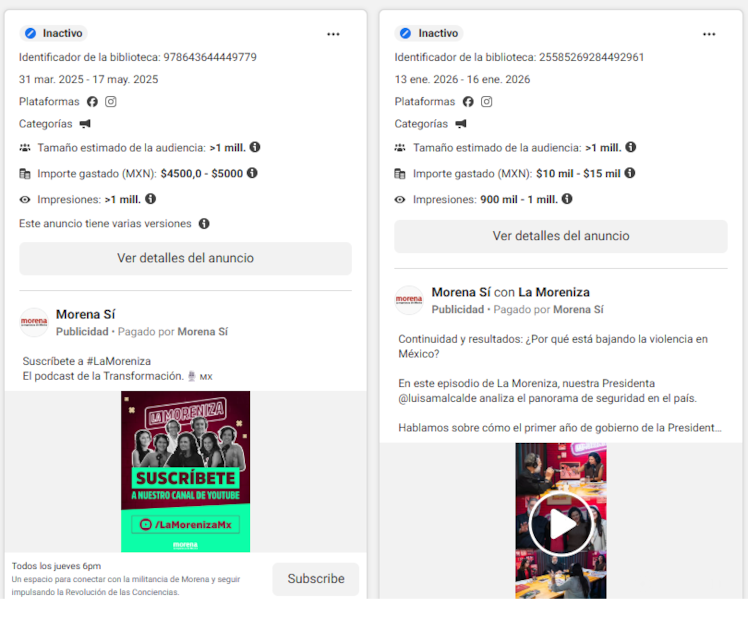Viewport: 748px width, 620px height.
Task: Open the three-dot menu on ad 978643644449779
Action: click(333, 34)
